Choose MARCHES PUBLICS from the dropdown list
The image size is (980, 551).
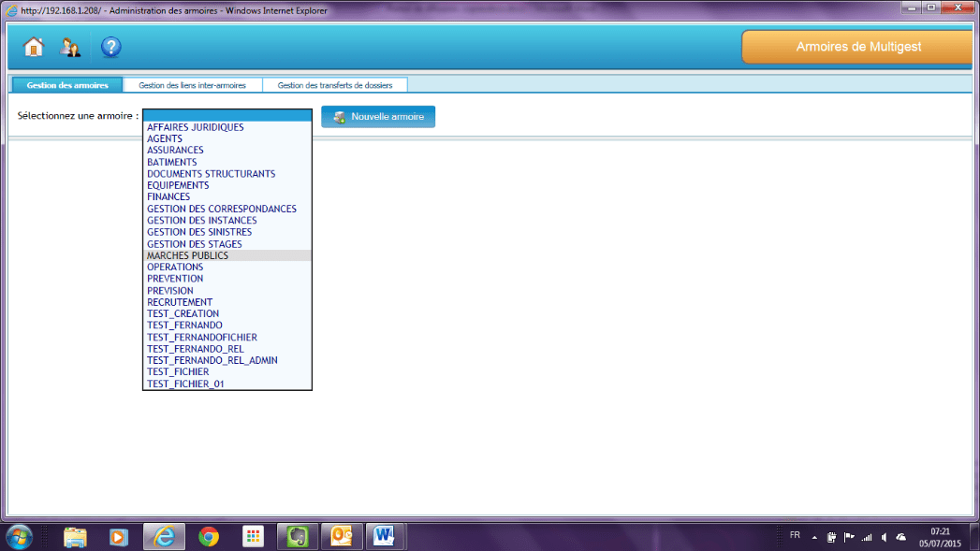[x=187, y=255]
